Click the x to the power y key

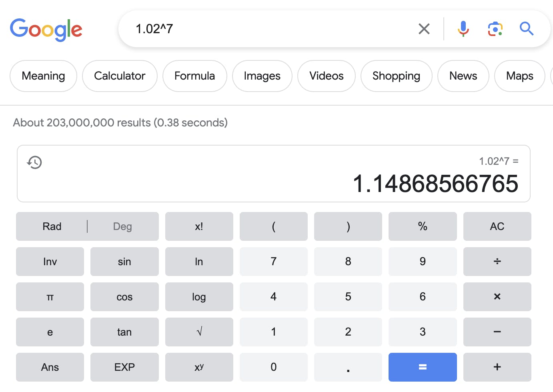pos(199,367)
